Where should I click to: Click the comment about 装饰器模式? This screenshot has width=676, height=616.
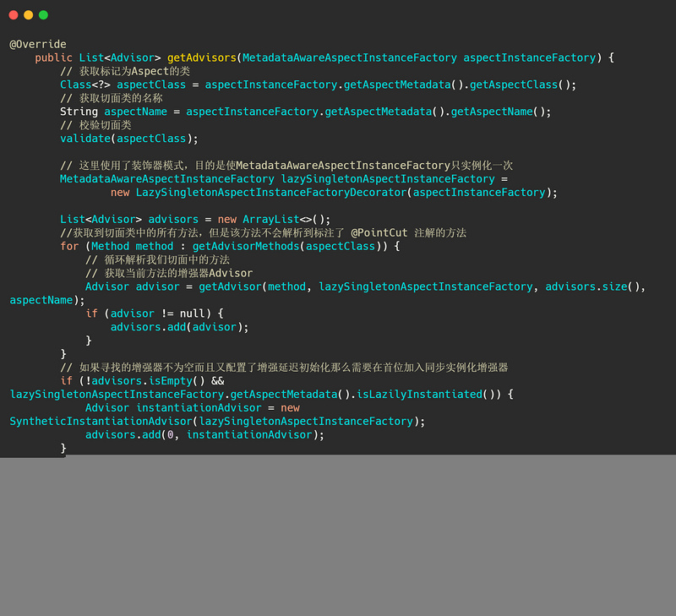pyautogui.click(x=286, y=166)
